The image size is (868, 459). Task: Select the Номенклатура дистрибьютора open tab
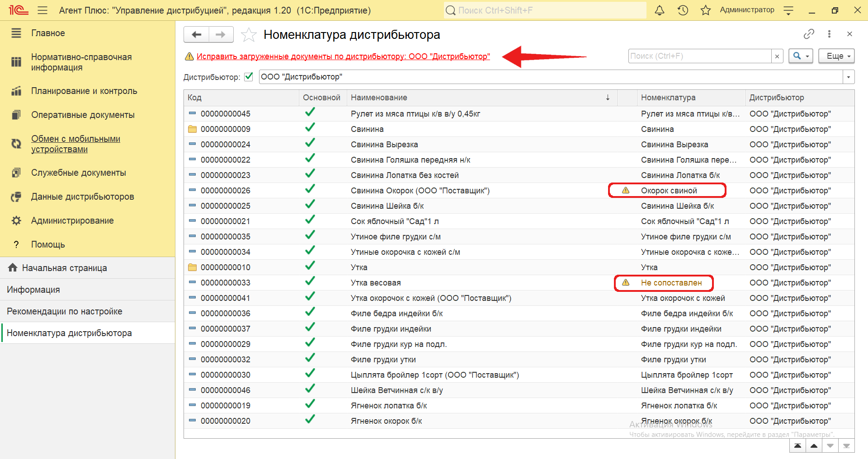point(87,333)
